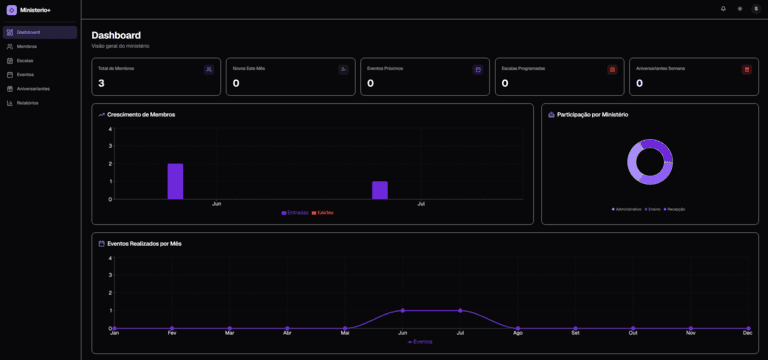The width and height of the screenshot is (768, 360).
Task: Open the user avatar menu
Action: pyautogui.click(x=756, y=9)
